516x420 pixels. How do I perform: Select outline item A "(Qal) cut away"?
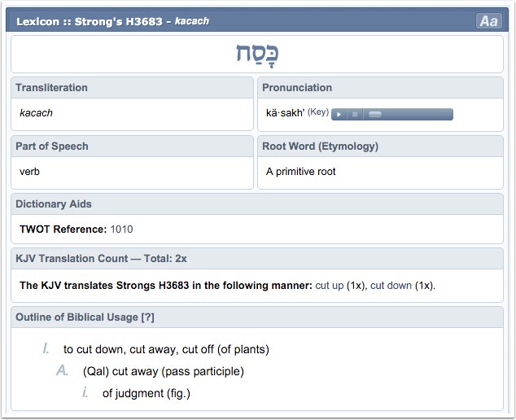click(x=163, y=371)
